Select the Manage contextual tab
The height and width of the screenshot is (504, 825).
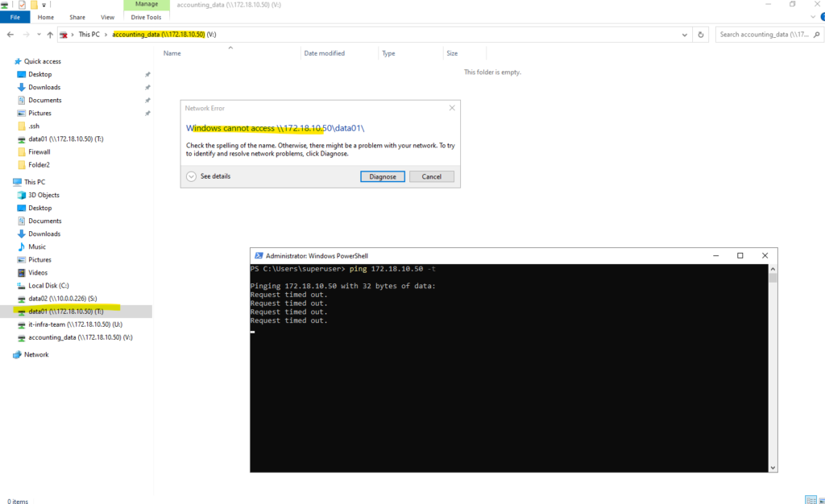(147, 4)
